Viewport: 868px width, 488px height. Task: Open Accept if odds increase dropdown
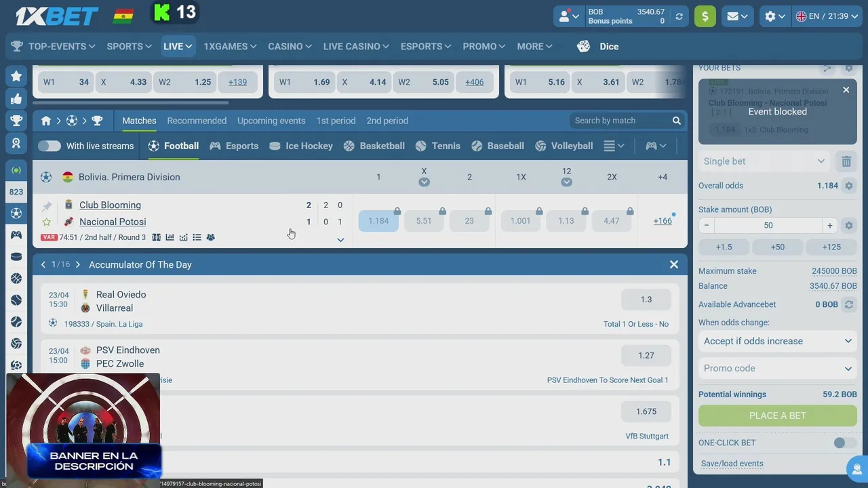coord(778,341)
